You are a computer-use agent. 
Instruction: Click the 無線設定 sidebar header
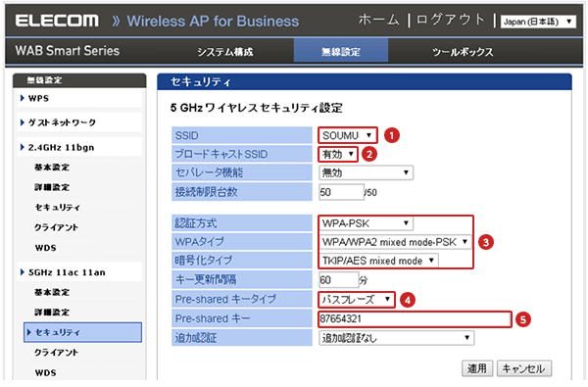79,80
